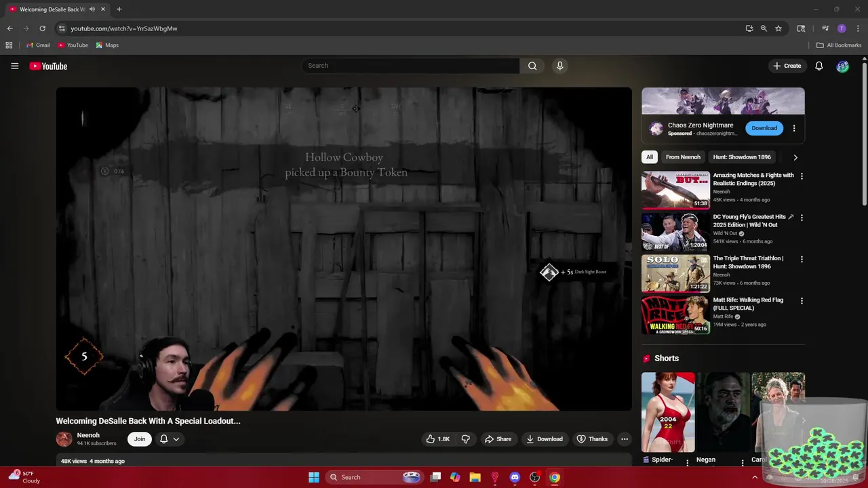Join the Neenoh channel membership
Viewport: 868px width, 488px height.
coord(140,439)
